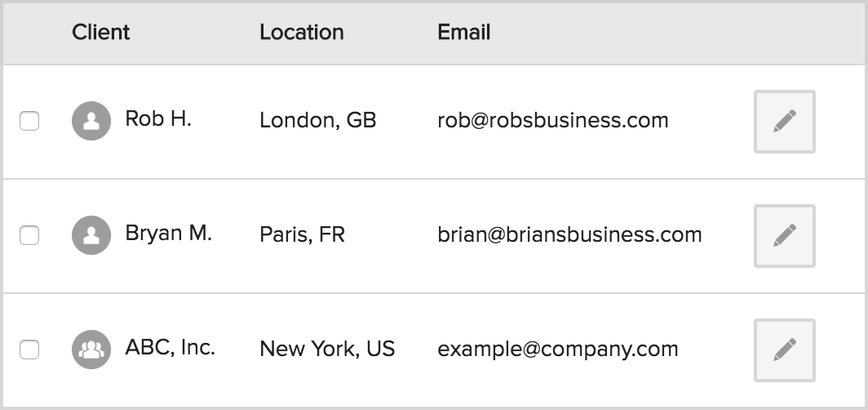The width and height of the screenshot is (868, 410).
Task: Tick the checkbox for Rob H.
Action: tap(29, 121)
